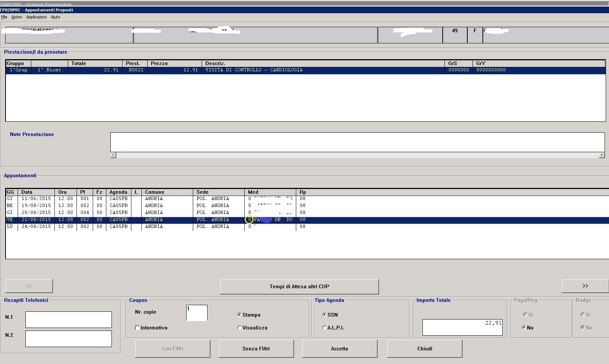Image resolution: width=609 pixels, height=364 pixels.
Task: Click the next page '>>' button
Action: click(x=585, y=286)
